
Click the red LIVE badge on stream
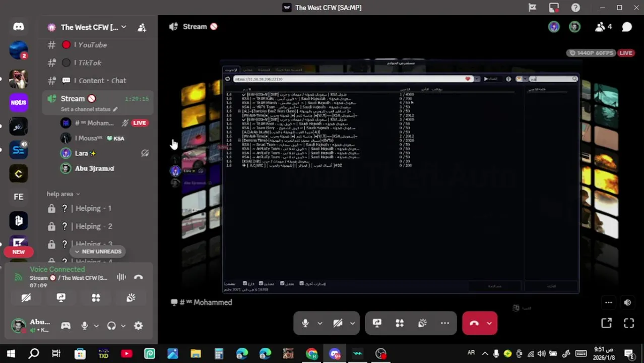pos(625,53)
